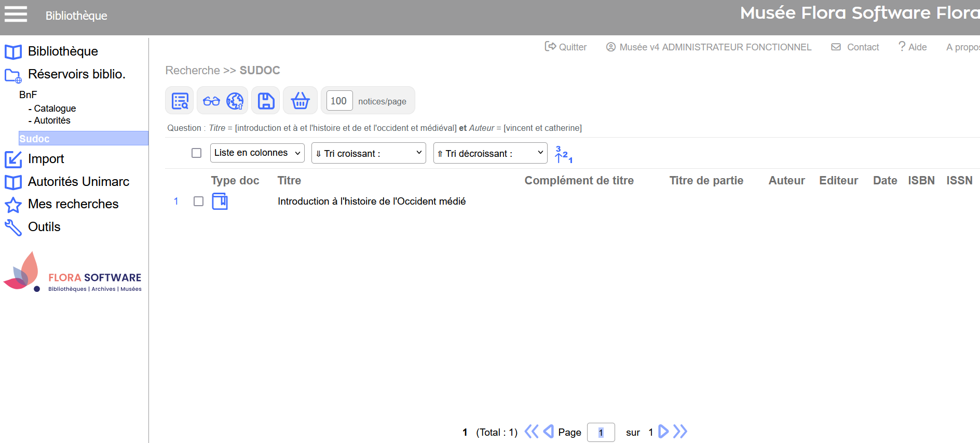This screenshot has width=980, height=443.
Task: Click the globe web search icon
Action: (235, 101)
